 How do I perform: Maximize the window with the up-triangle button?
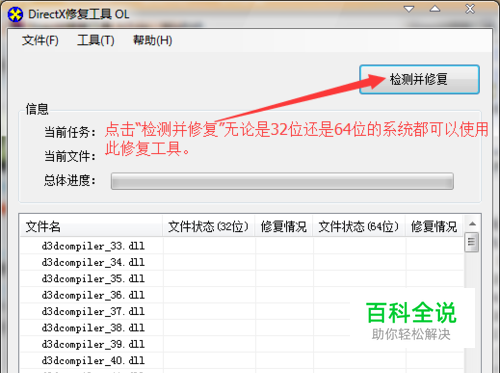(x=435, y=9)
